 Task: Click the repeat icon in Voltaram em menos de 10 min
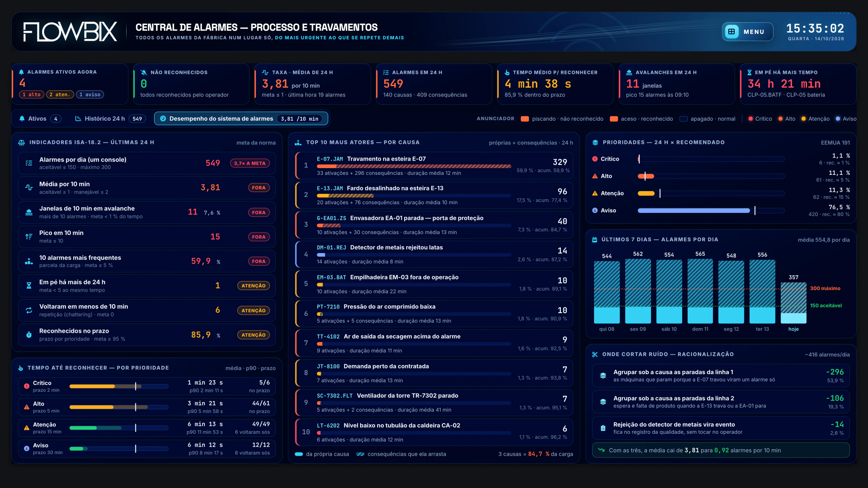click(29, 310)
